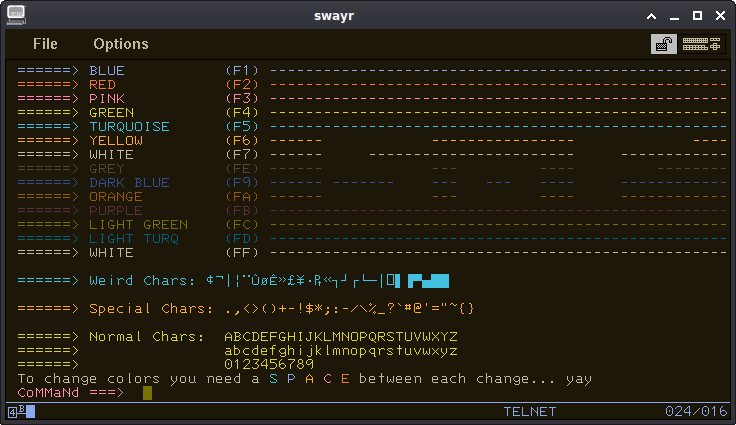
Task: Click the solid turquoise block characters
Action: click(429, 281)
